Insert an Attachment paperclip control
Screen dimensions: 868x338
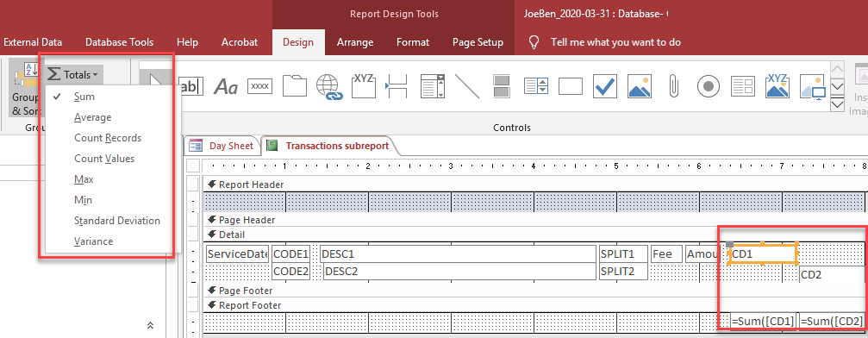[x=674, y=86]
